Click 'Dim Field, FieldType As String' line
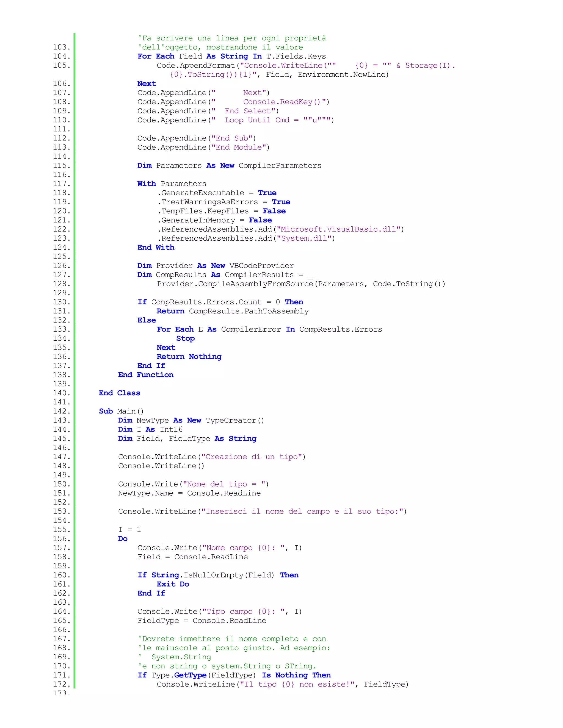Viewport: 563px width, 728px height. click(x=187, y=439)
